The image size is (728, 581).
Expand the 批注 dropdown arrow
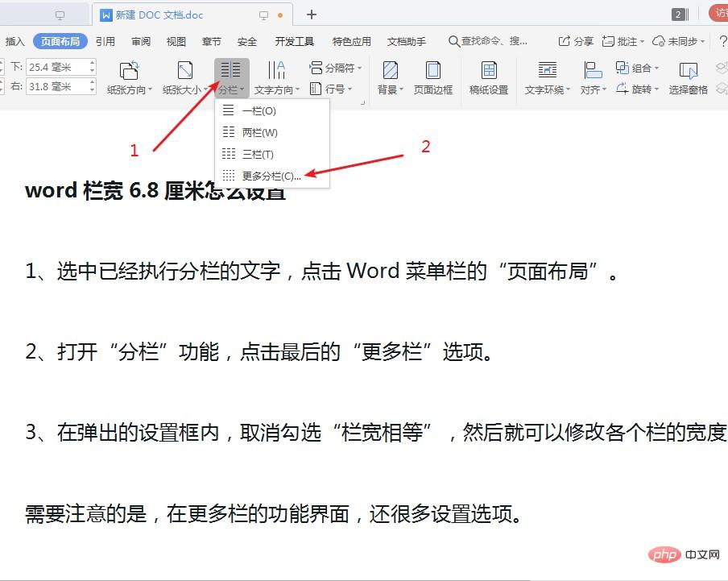click(643, 42)
